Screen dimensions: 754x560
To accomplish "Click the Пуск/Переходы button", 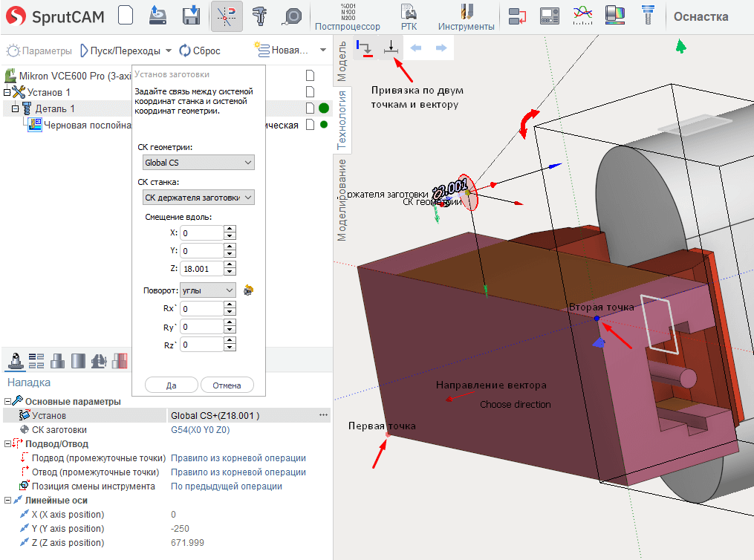I will [x=120, y=51].
